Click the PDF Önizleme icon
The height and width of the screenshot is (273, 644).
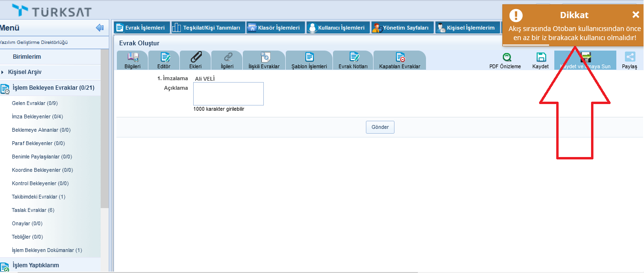click(x=505, y=57)
